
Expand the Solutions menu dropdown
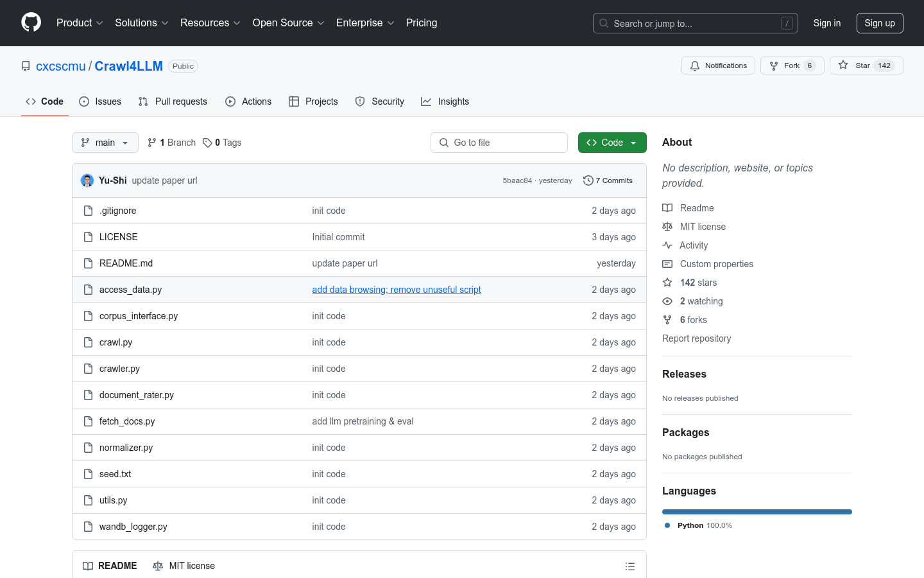[142, 22]
